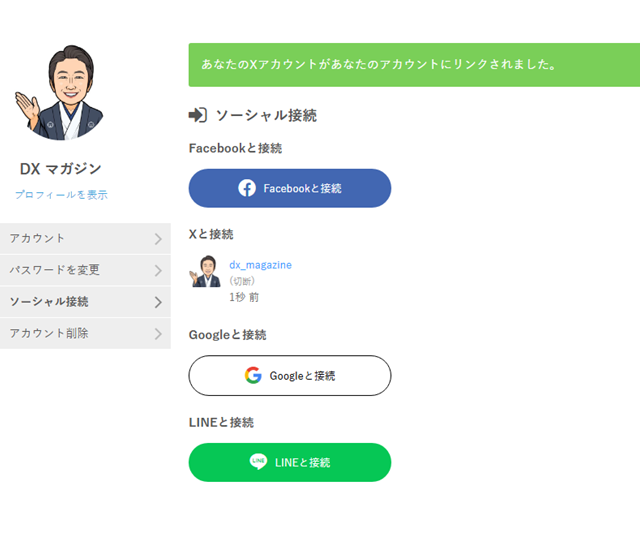
Task: Click the 切断 disconnect link
Action: [242, 281]
